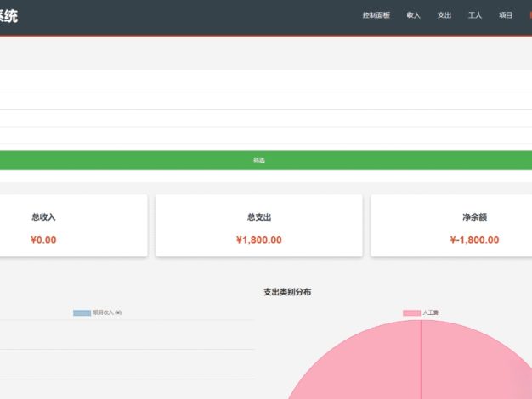Select the 净余额 card title

(474, 217)
